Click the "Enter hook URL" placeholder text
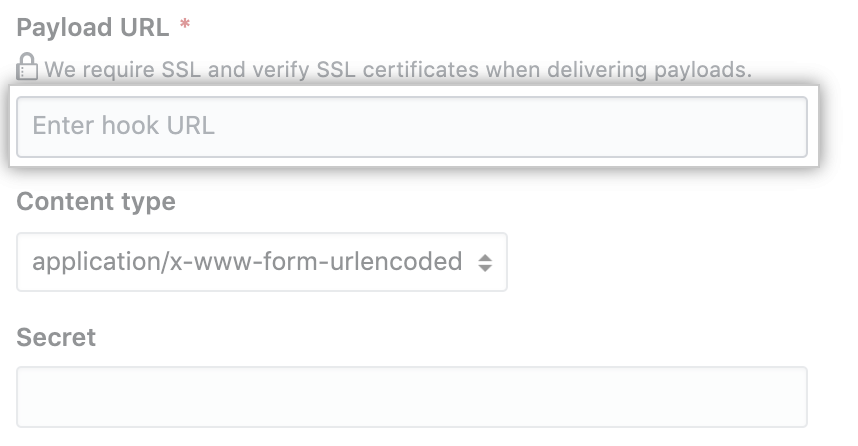This screenshot has height=446, width=858. coord(124,127)
